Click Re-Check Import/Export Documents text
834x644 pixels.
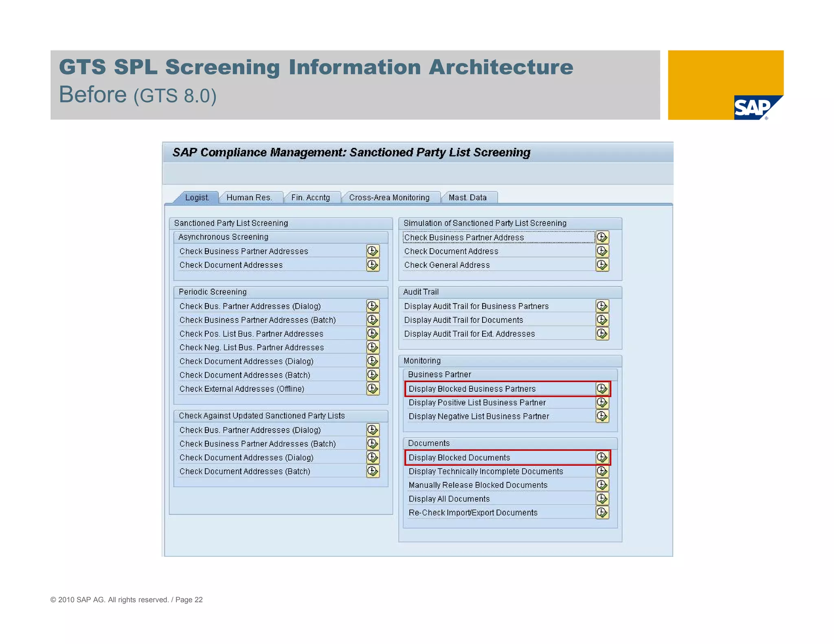tap(473, 513)
